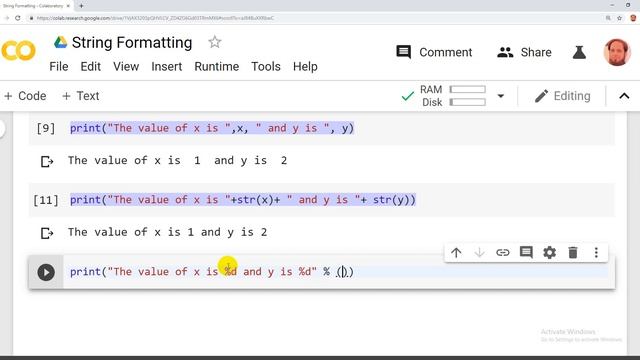Click the output icon of cell 9
640x360 pixels.
tap(47, 162)
